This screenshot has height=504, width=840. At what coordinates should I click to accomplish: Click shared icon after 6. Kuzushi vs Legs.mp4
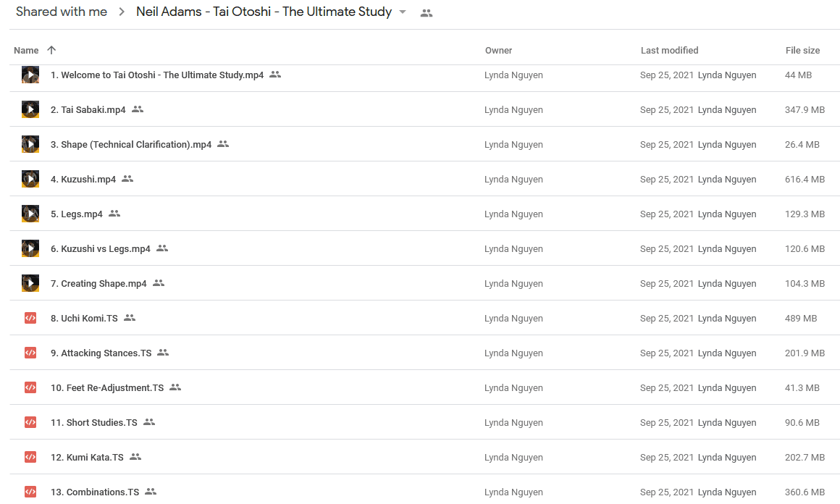tap(162, 248)
